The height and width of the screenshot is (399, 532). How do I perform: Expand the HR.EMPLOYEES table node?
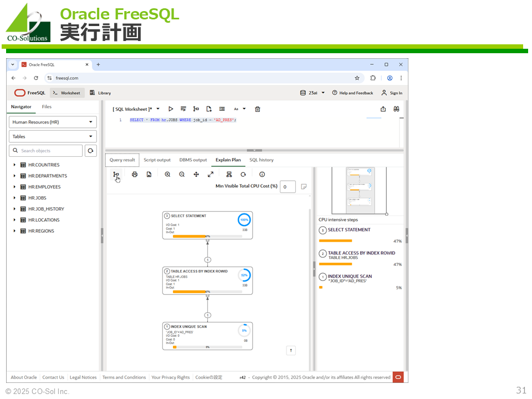click(14, 187)
